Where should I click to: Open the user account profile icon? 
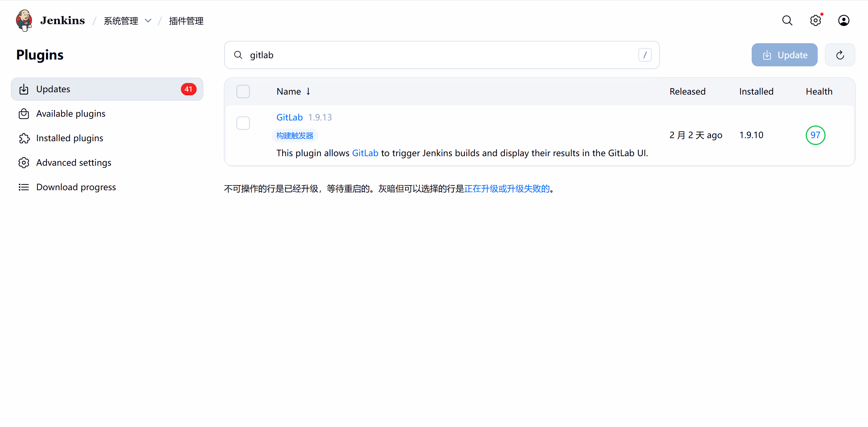pyautogui.click(x=844, y=20)
